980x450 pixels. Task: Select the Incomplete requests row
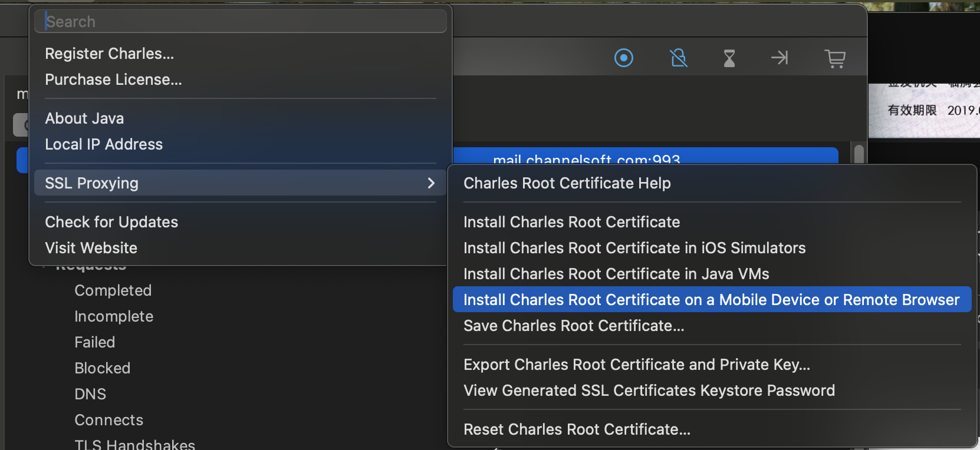pyautogui.click(x=114, y=316)
